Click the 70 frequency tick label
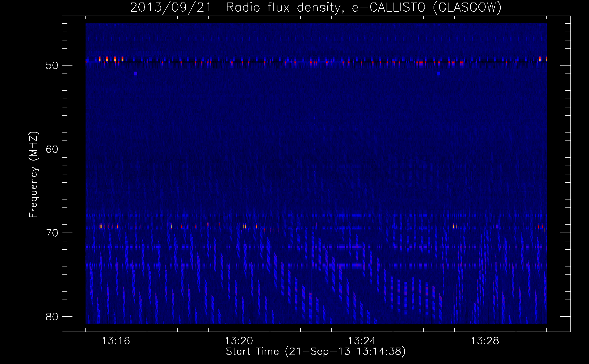This screenshot has height=364, width=589. click(52, 233)
